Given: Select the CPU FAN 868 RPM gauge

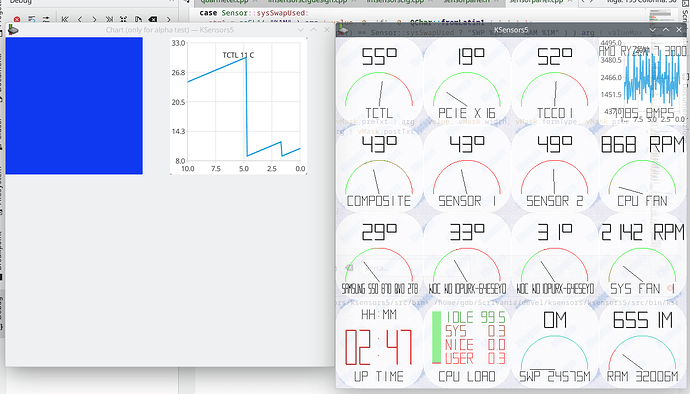Looking at the screenshot, I should tap(642, 170).
